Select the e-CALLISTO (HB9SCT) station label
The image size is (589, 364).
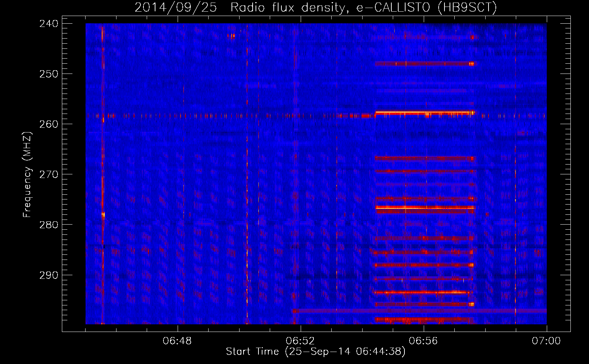pos(427,8)
